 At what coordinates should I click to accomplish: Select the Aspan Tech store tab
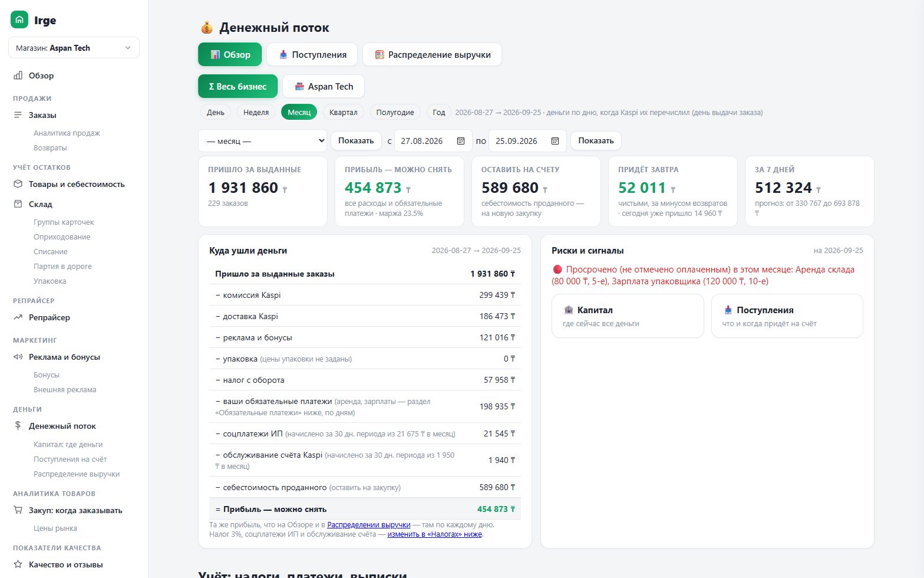(x=324, y=86)
